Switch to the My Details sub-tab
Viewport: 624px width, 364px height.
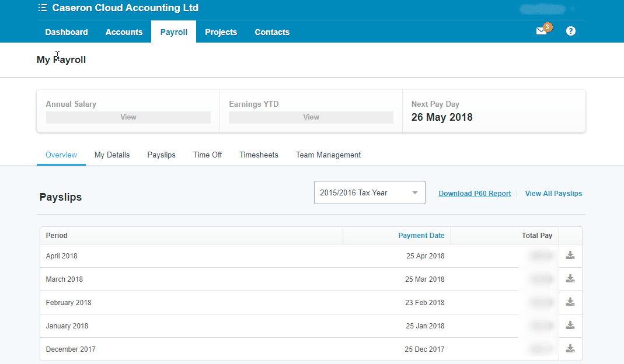pyautogui.click(x=112, y=155)
